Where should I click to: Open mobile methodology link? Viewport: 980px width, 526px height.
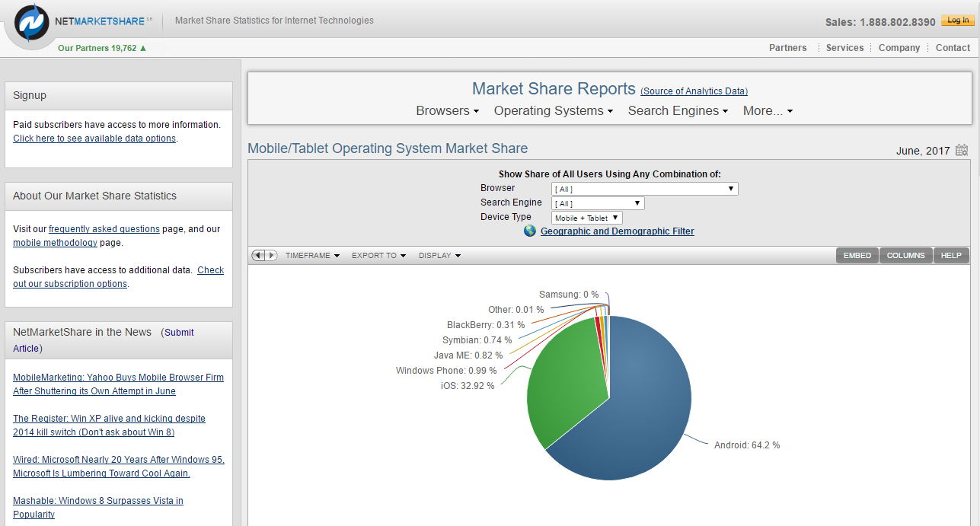tap(55, 243)
